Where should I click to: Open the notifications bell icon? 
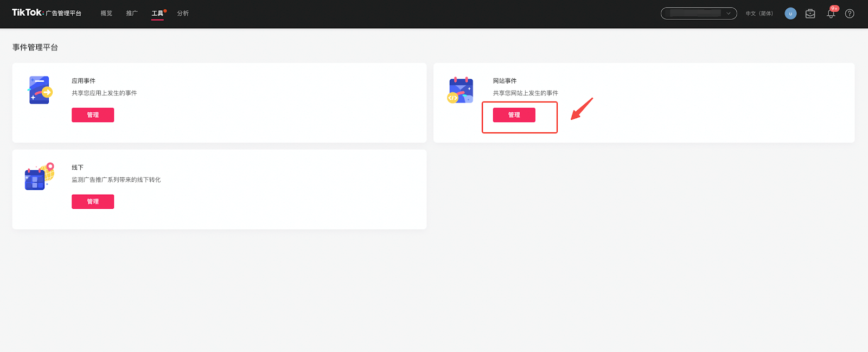[x=831, y=14]
